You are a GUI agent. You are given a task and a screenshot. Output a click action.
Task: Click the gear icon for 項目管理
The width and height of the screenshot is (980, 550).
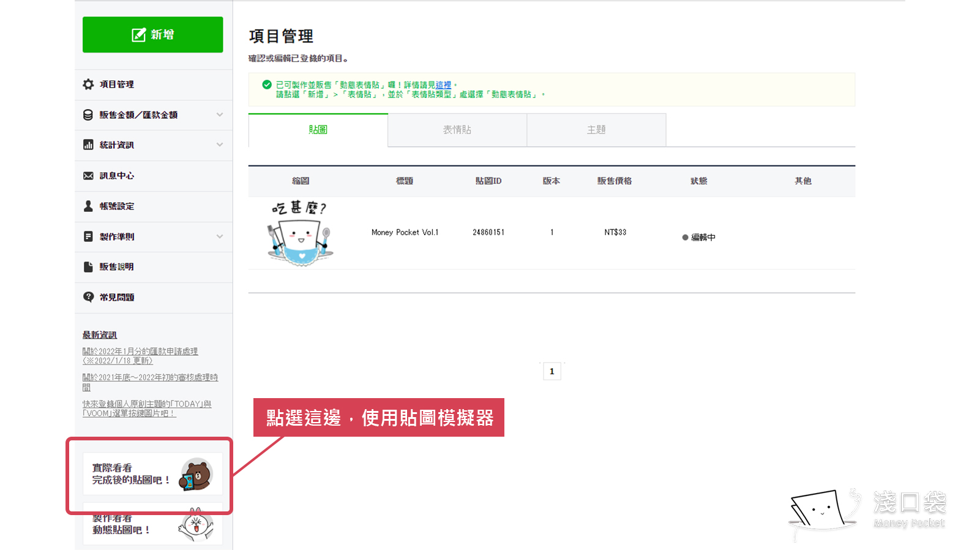pyautogui.click(x=89, y=85)
